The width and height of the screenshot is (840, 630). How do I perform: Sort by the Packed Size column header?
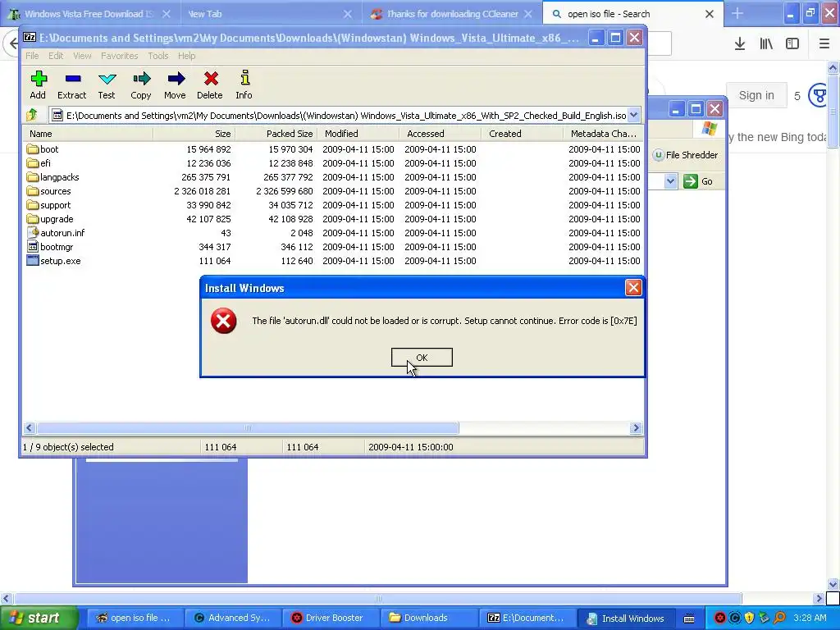click(x=276, y=134)
